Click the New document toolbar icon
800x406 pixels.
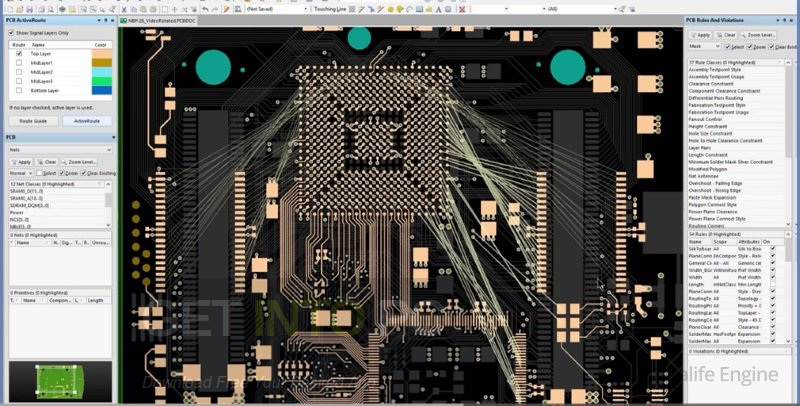(x=10, y=9)
